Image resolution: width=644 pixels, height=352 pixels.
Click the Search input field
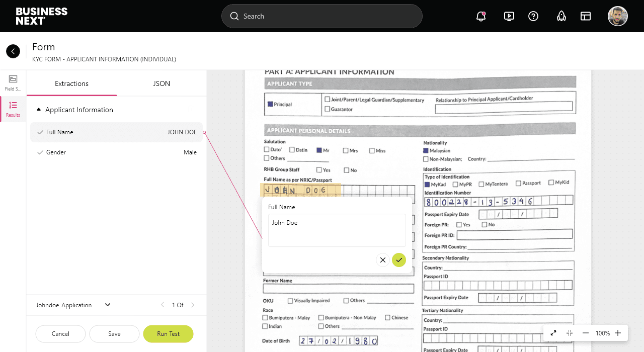[x=322, y=16]
